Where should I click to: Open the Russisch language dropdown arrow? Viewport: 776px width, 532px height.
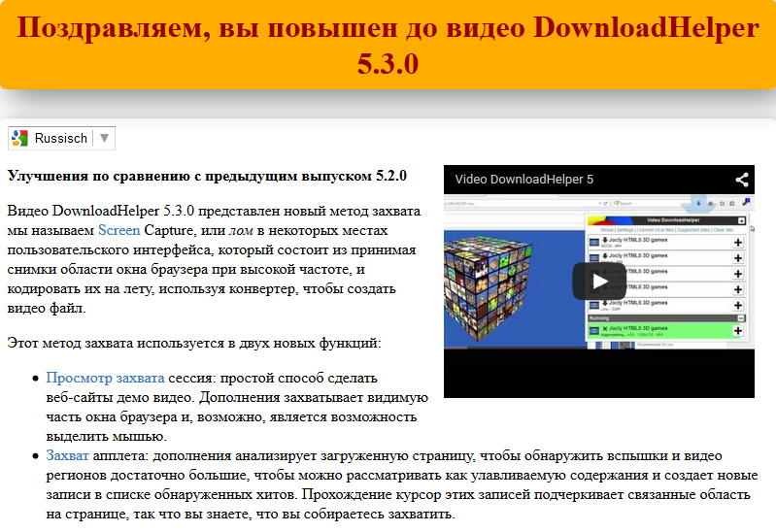pos(104,138)
